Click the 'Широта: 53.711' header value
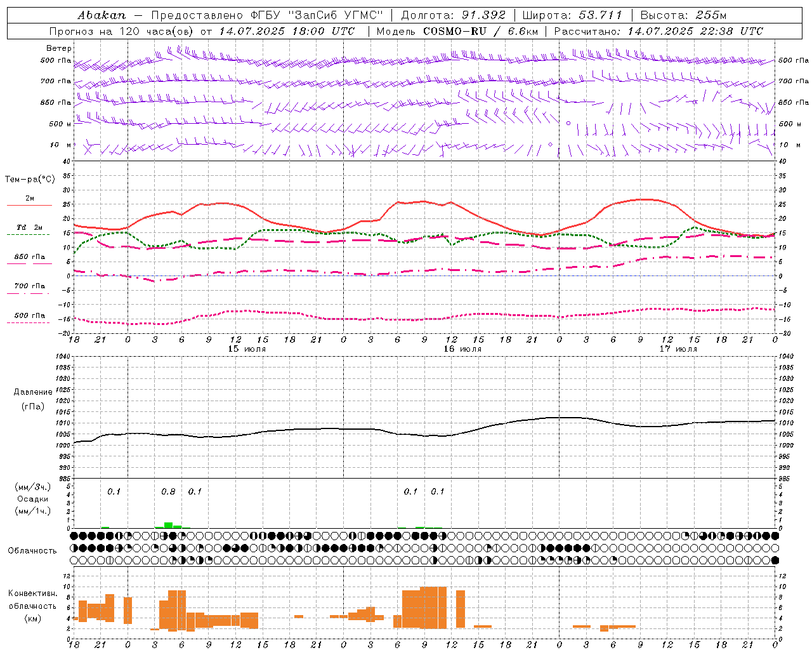The width and height of the screenshot is (812, 650). tap(573, 15)
